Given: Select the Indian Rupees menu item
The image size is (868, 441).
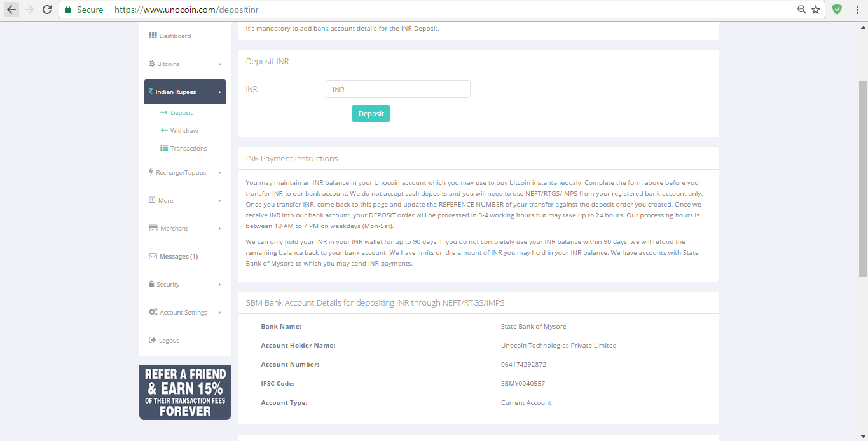Looking at the screenshot, I should tap(185, 92).
